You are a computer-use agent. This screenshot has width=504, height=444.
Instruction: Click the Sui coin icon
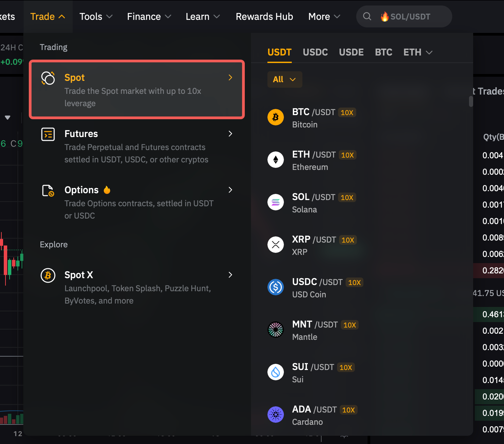click(275, 372)
